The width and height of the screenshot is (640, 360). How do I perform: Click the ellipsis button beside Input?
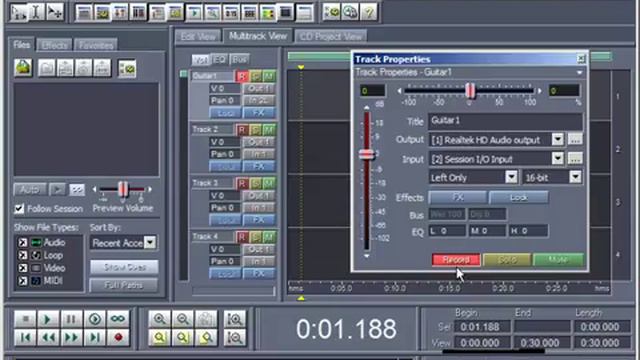point(575,158)
